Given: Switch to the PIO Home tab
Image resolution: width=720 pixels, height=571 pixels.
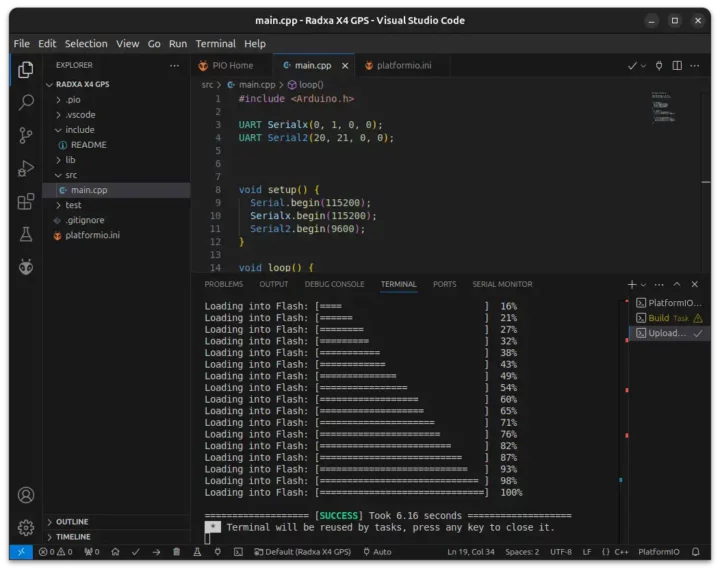Looking at the screenshot, I should point(232,66).
